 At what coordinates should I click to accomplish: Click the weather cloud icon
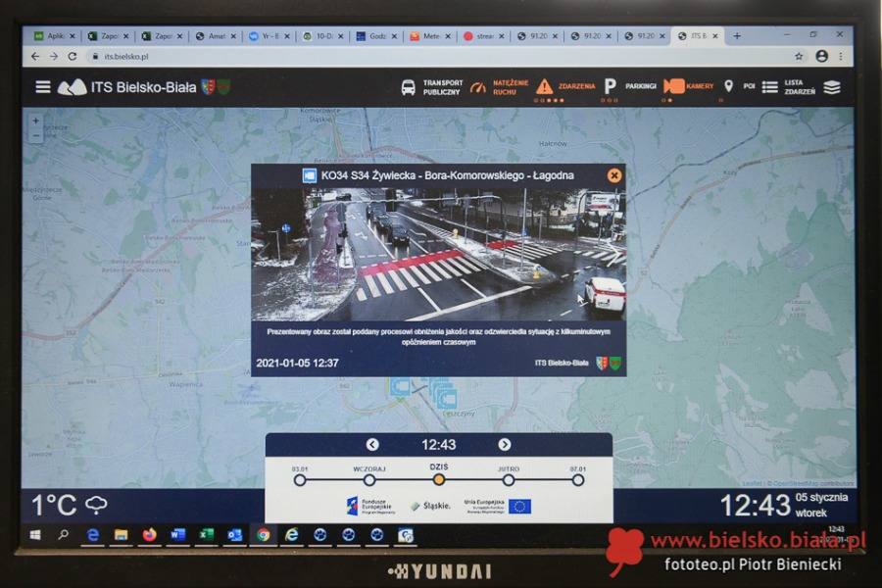[x=96, y=505]
